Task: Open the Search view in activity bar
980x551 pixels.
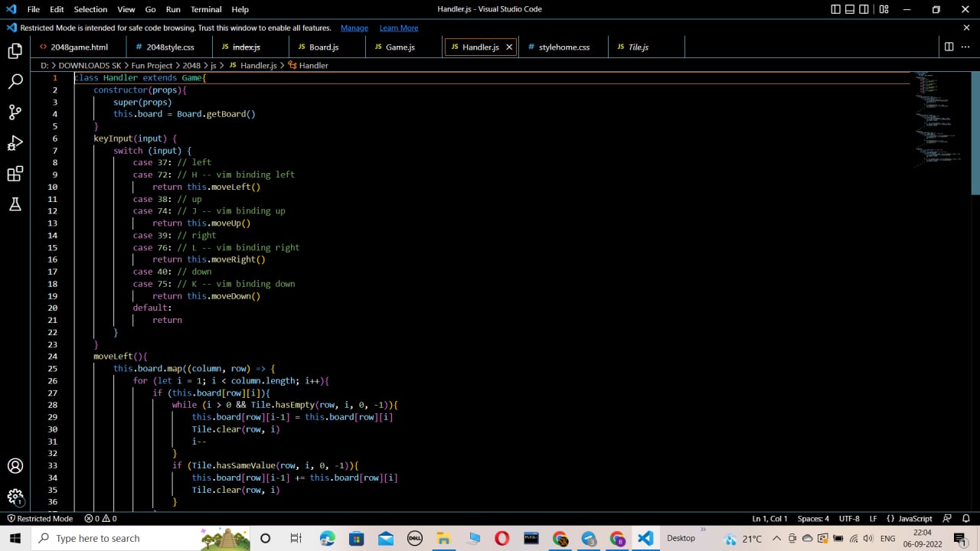Action: pyautogui.click(x=15, y=82)
